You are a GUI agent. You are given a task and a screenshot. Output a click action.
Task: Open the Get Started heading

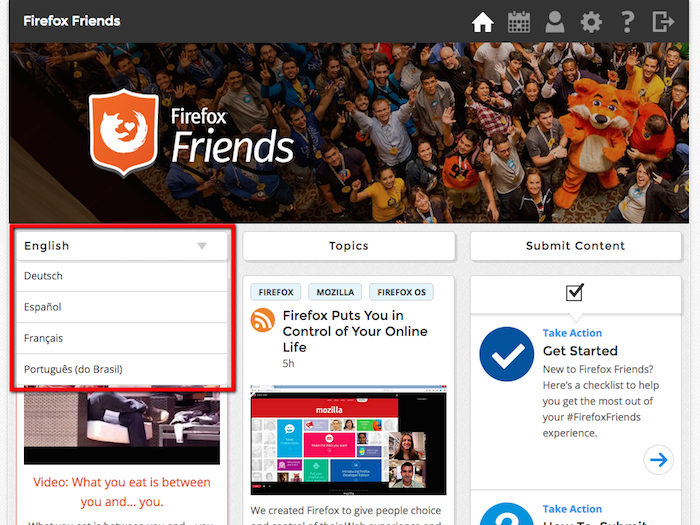pyautogui.click(x=580, y=351)
